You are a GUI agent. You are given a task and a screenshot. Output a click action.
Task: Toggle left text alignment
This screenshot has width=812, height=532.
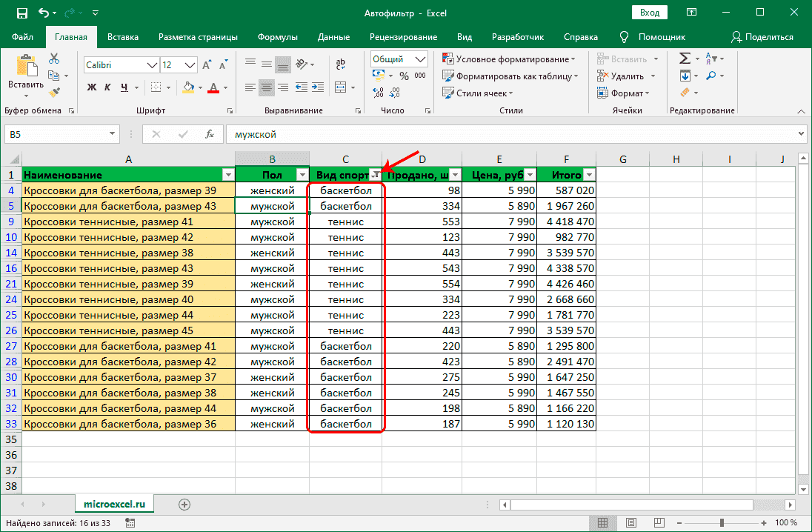click(x=250, y=87)
